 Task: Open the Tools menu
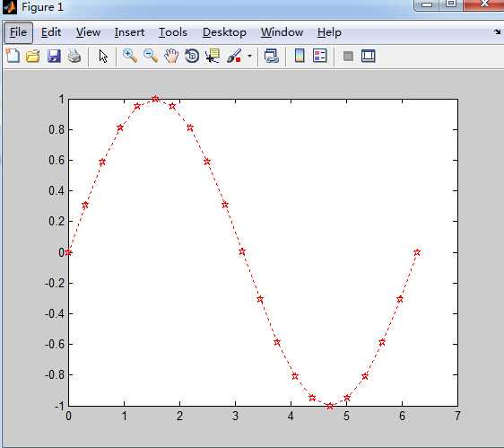(173, 32)
